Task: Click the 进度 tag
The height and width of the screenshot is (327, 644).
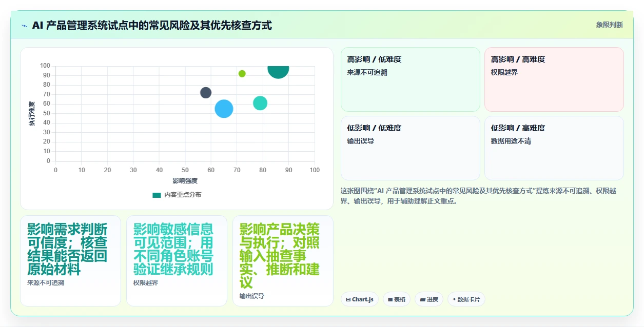Action: [429, 299]
